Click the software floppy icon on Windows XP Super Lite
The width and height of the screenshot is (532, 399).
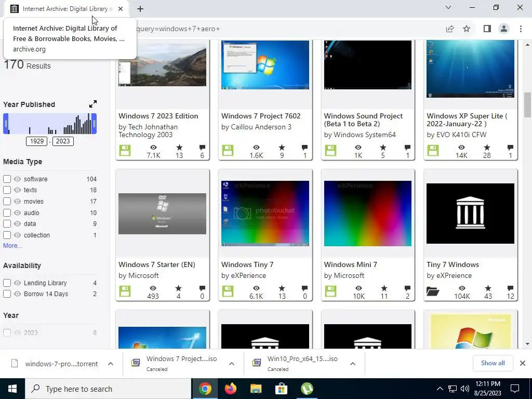[433, 150]
